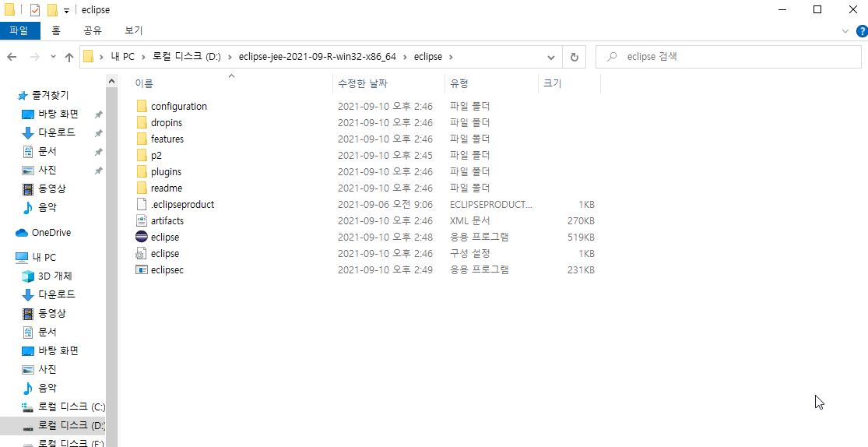
Task: Open pinned 문서 under quick access
Action: (39, 151)
